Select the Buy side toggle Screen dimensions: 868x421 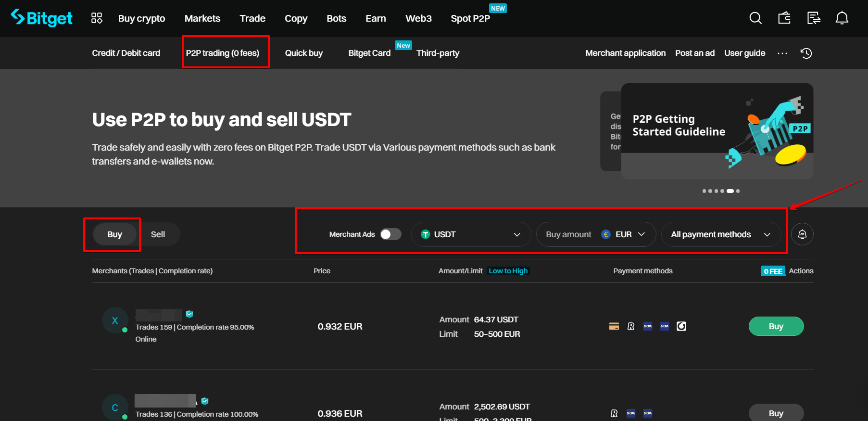coord(114,234)
